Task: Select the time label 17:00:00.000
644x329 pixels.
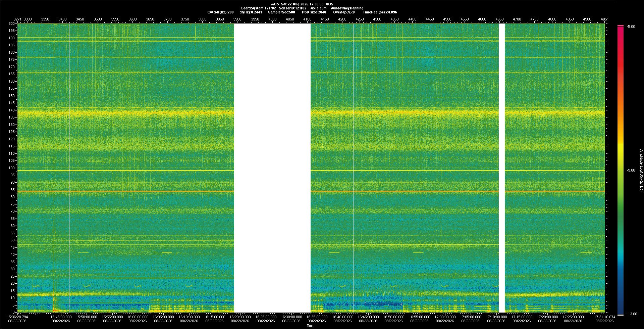Action: (x=445, y=317)
